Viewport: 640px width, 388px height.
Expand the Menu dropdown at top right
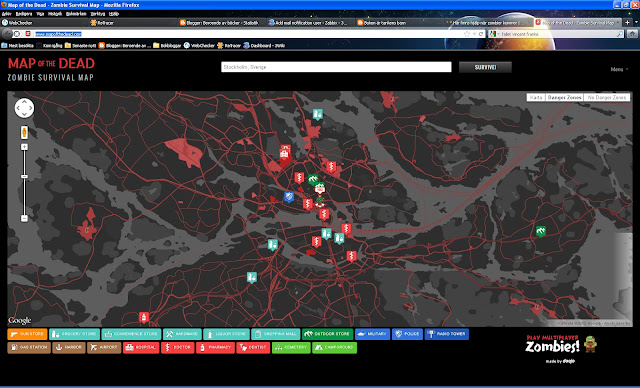(x=619, y=69)
